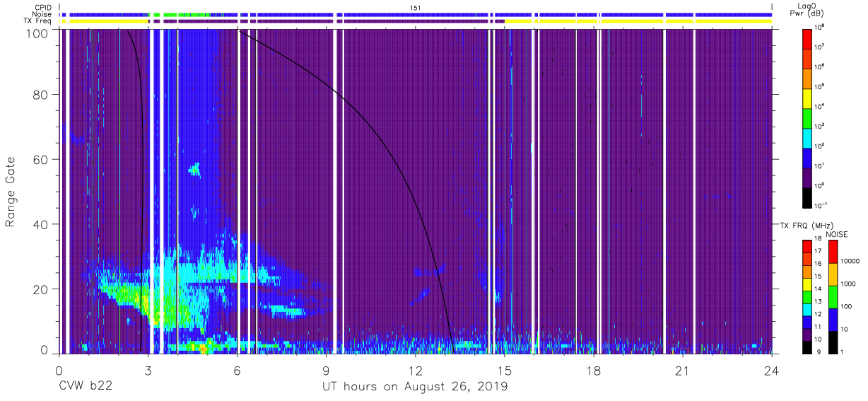
Task: Click the y-axis tick label '20'
Action: coord(41,289)
